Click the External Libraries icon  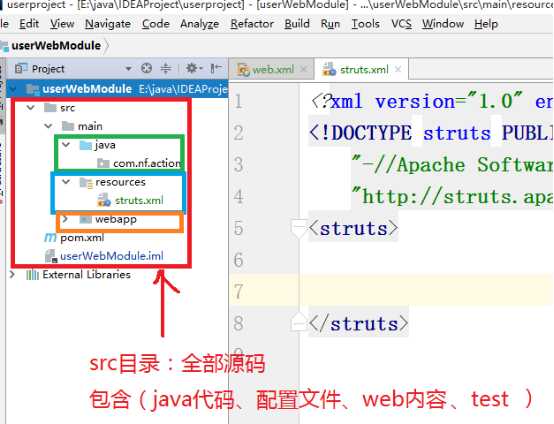click(x=33, y=275)
